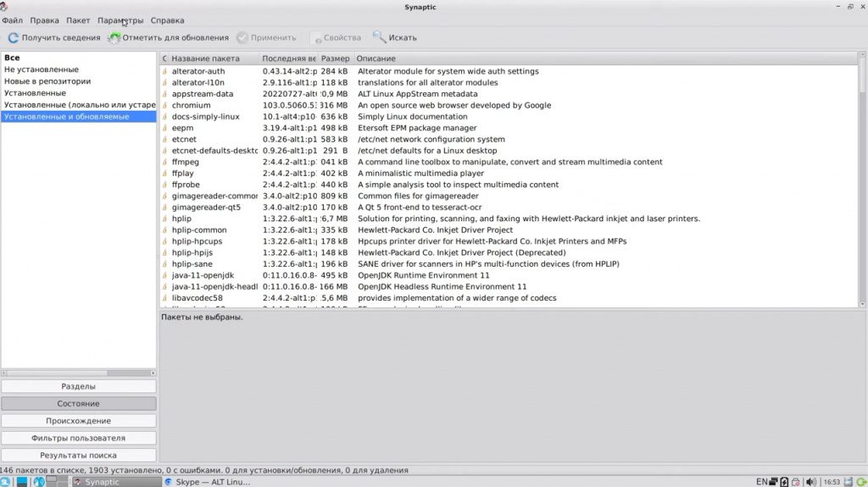The height and width of the screenshot is (487, 868).
Task: Click Synaptic taskbar button
Action: click(x=115, y=482)
